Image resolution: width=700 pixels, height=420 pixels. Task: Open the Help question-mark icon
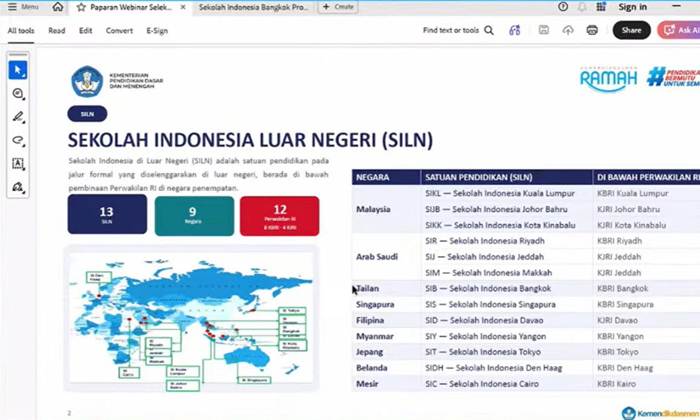click(563, 7)
